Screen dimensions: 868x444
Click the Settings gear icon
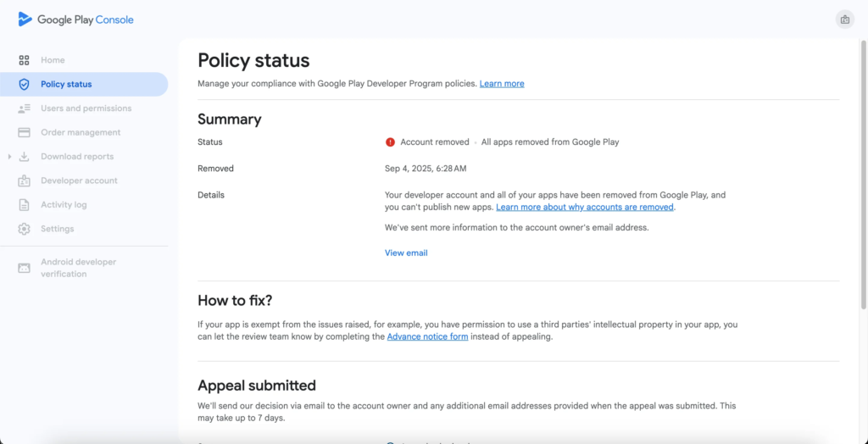[x=24, y=229]
